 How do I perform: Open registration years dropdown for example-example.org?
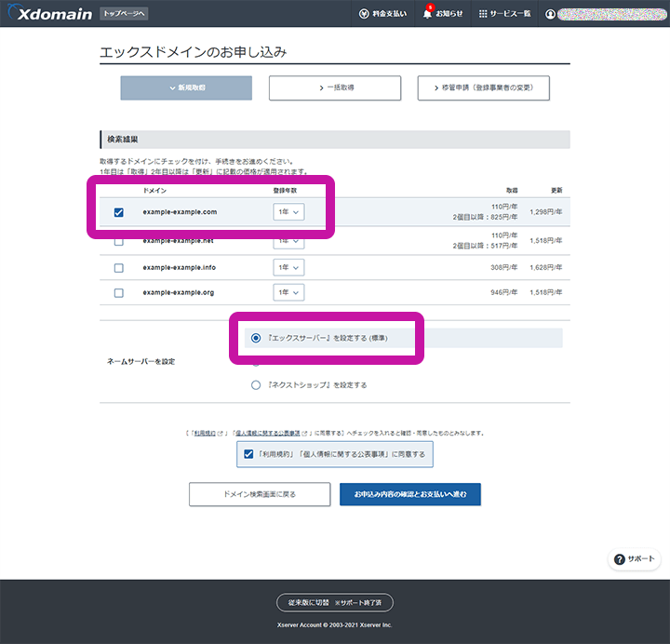[288, 292]
